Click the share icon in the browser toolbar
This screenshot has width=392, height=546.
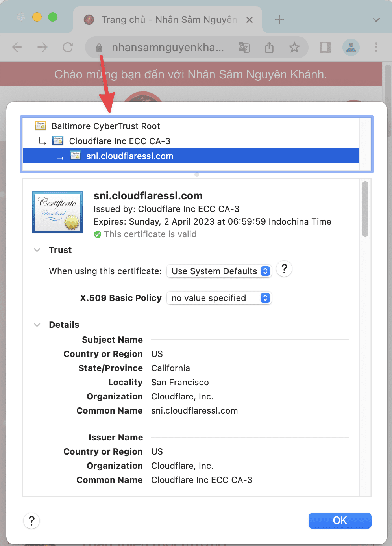[269, 47]
